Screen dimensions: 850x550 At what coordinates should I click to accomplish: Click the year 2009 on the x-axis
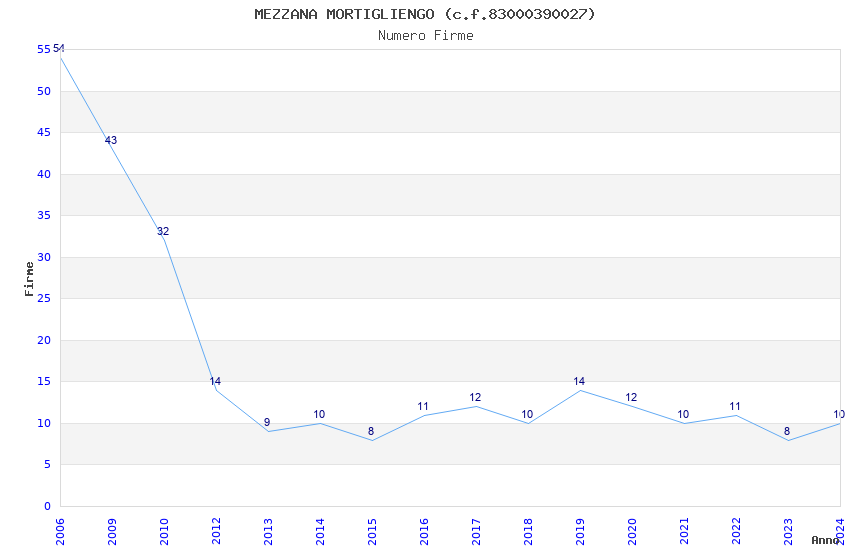tap(112, 532)
